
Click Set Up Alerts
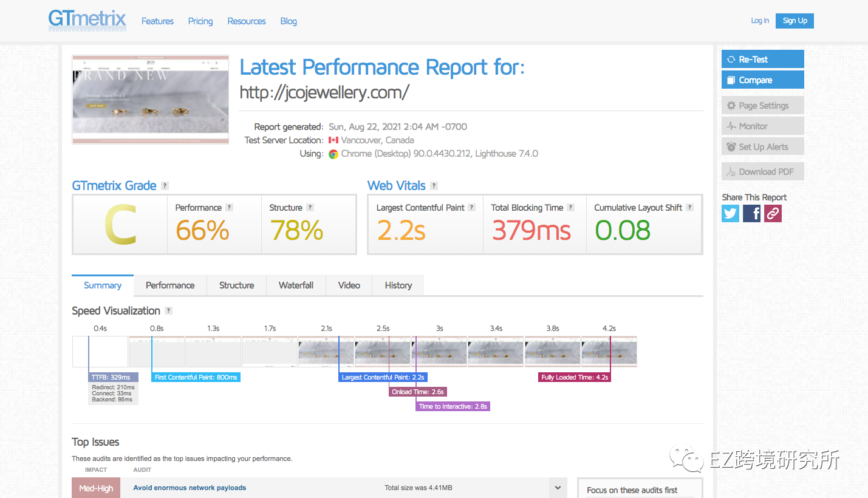pyautogui.click(x=763, y=146)
